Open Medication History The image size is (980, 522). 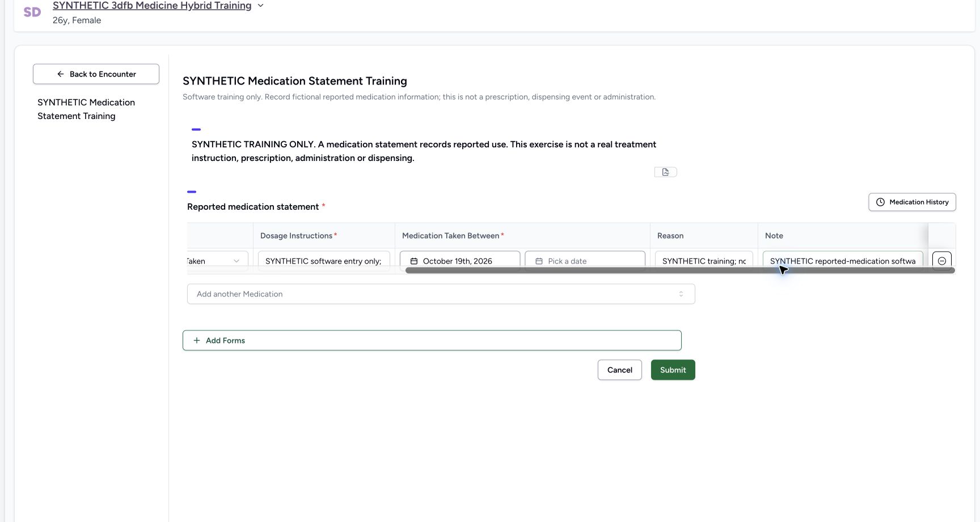point(912,202)
